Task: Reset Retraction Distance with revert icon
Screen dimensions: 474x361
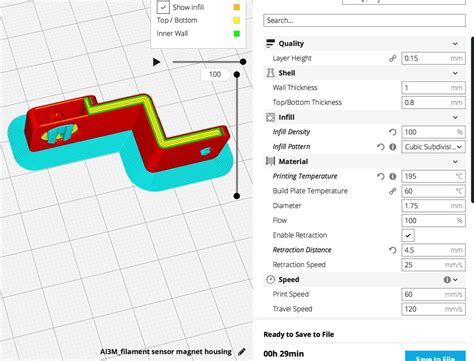Action: (x=393, y=250)
